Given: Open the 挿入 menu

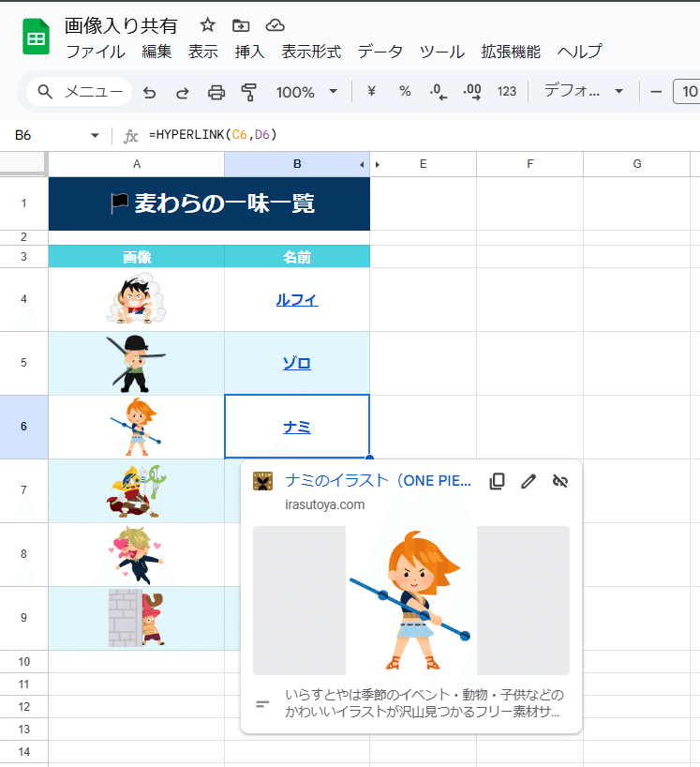Looking at the screenshot, I should (x=249, y=52).
